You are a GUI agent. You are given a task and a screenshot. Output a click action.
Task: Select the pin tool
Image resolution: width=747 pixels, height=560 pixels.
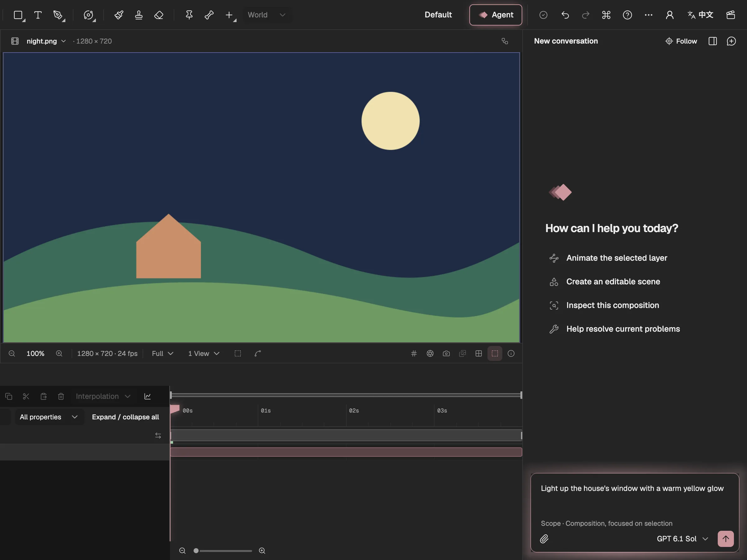click(189, 15)
